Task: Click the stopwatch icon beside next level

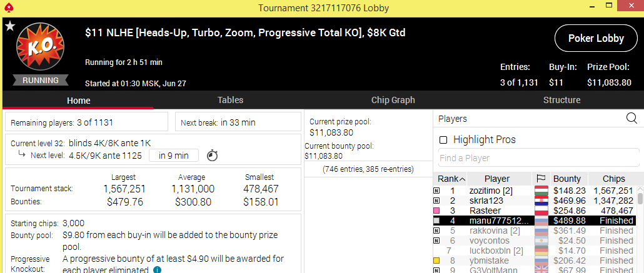Action: 212,156
